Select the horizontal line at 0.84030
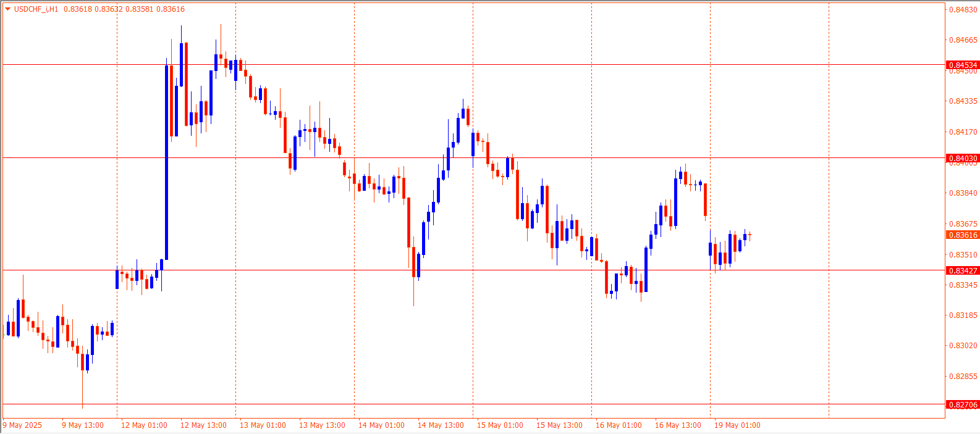980x434 pixels. (x=474, y=158)
